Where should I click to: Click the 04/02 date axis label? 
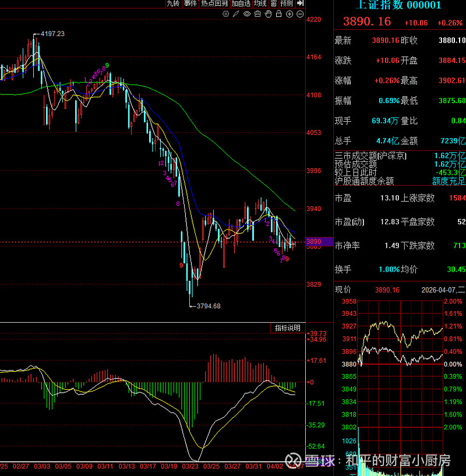click(x=275, y=466)
